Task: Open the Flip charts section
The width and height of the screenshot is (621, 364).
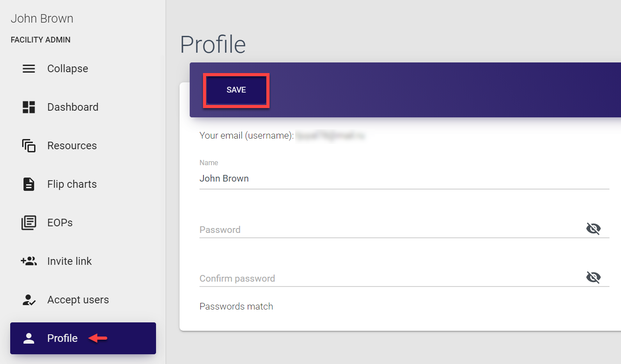Action: click(x=72, y=184)
